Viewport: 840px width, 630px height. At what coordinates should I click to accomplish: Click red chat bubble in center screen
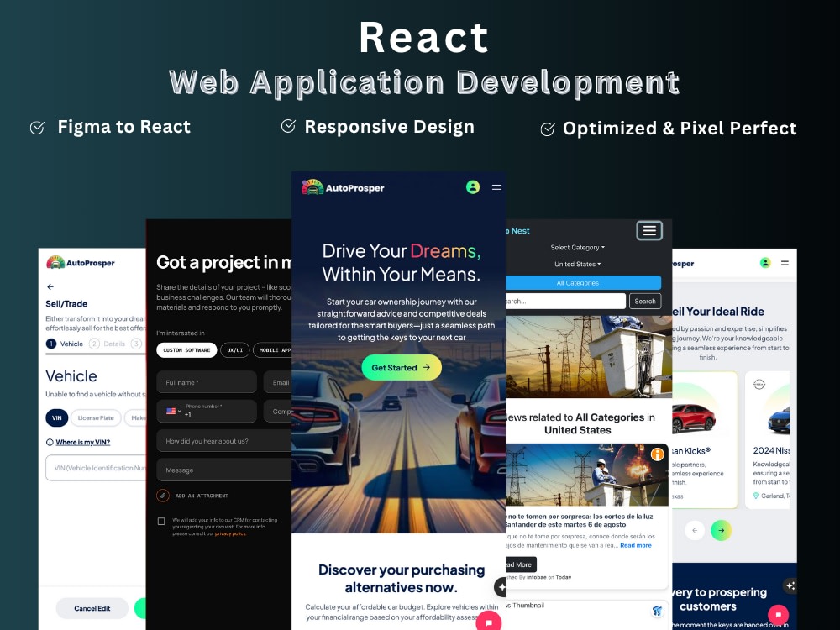pyautogui.click(x=489, y=622)
